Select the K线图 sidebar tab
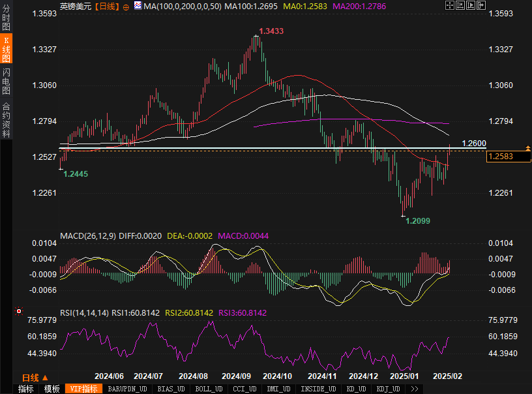Viewport: 532px width, 394px height. click(x=6, y=50)
